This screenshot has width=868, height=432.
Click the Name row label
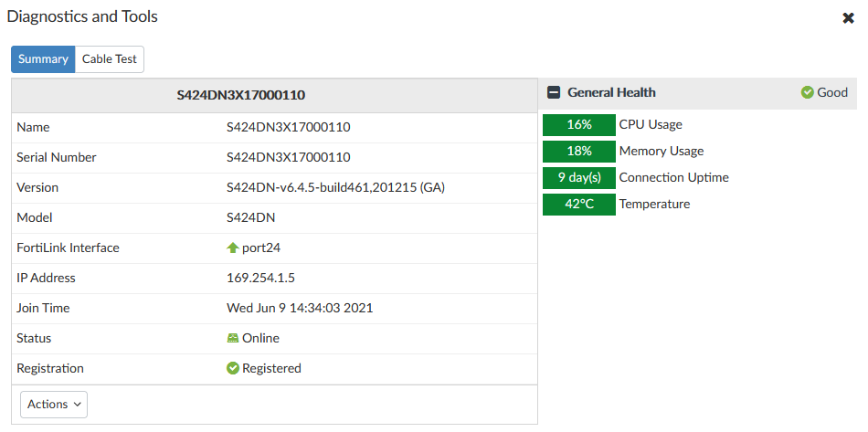(33, 127)
